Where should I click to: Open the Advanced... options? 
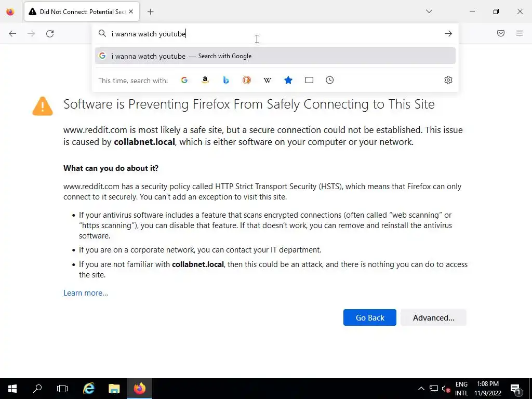pos(433,317)
